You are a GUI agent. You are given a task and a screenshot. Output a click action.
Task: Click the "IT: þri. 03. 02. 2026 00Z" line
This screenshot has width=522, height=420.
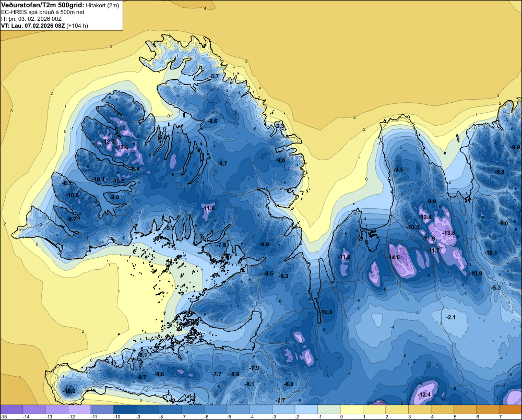[31, 19]
